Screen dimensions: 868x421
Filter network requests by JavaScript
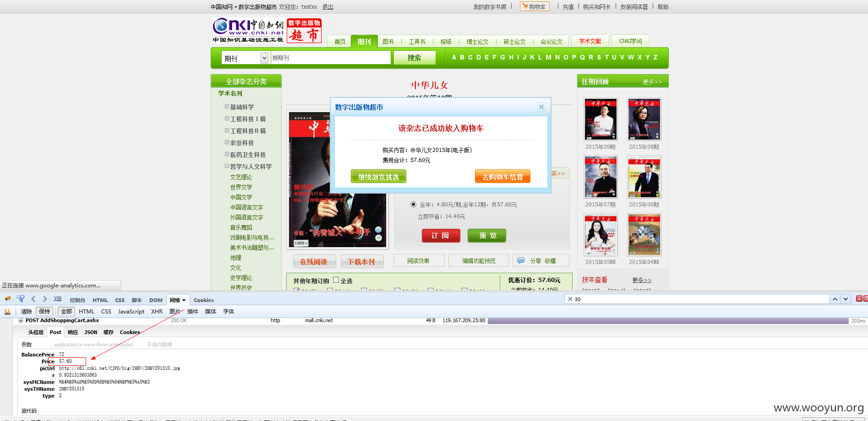coord(131,312)
